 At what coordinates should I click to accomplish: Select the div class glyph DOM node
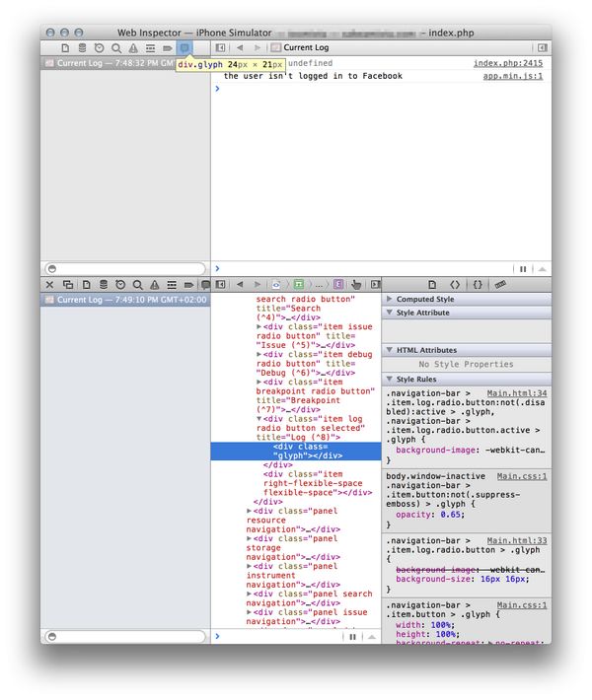(308, 451)
